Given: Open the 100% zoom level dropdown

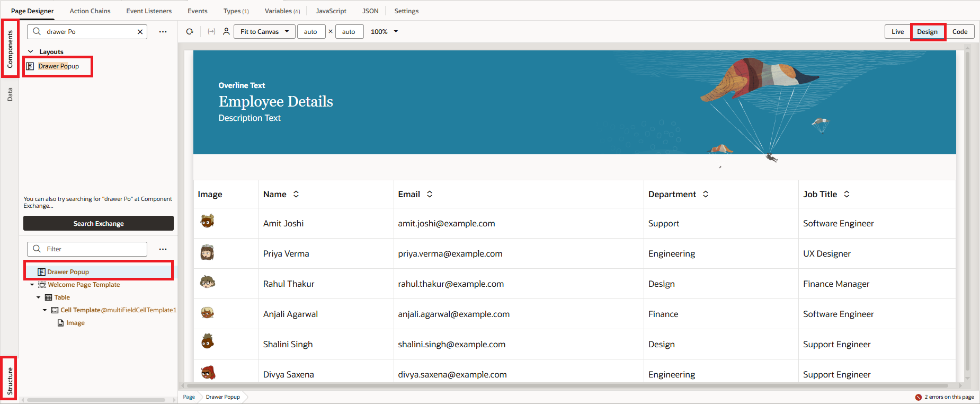Looking at the screenshot, I should 384,32.
